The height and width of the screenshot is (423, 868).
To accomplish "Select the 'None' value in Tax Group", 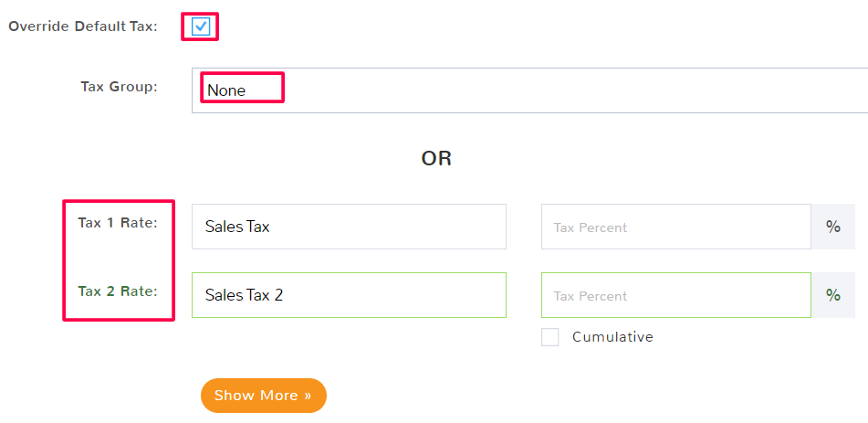I will click(226, 90).
